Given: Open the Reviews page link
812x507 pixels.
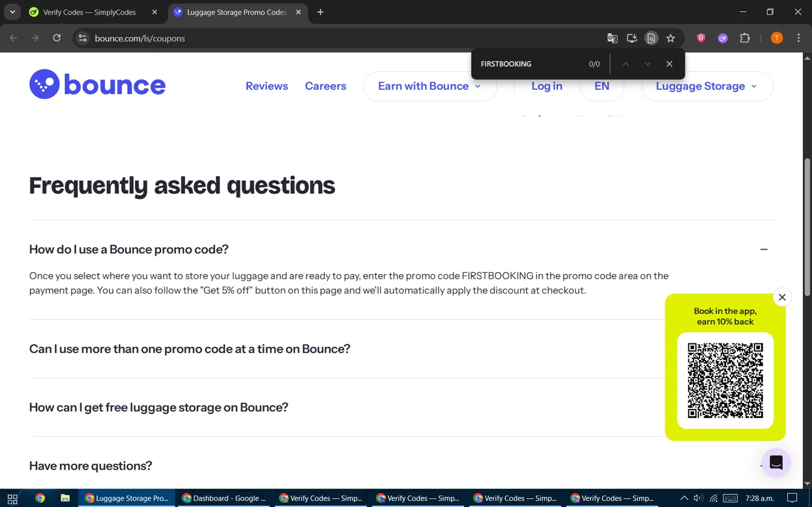Looking at the screenshot, I should 267,86.
